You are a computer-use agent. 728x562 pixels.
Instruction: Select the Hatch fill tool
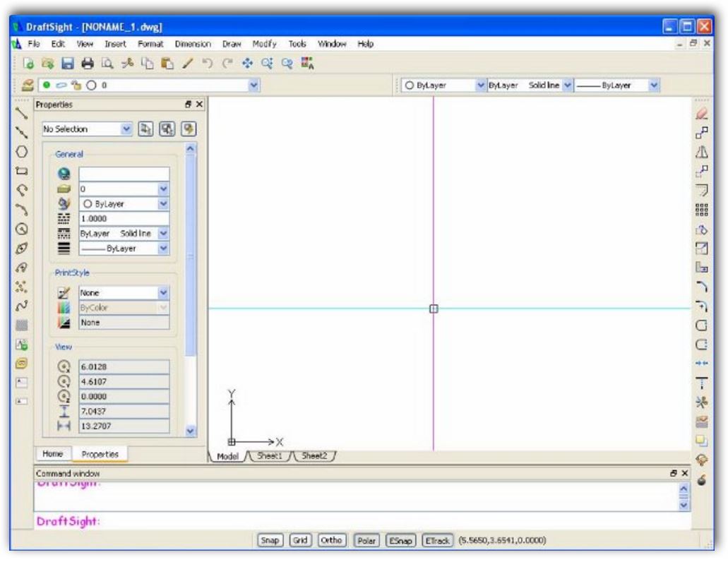[21, 325]
